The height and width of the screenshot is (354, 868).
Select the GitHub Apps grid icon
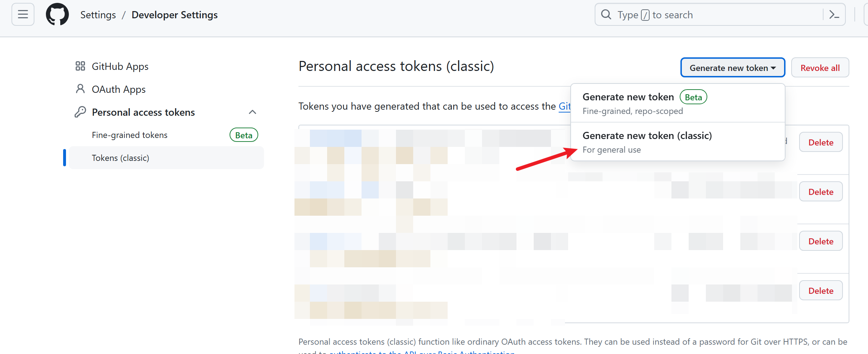pos(80,66)
